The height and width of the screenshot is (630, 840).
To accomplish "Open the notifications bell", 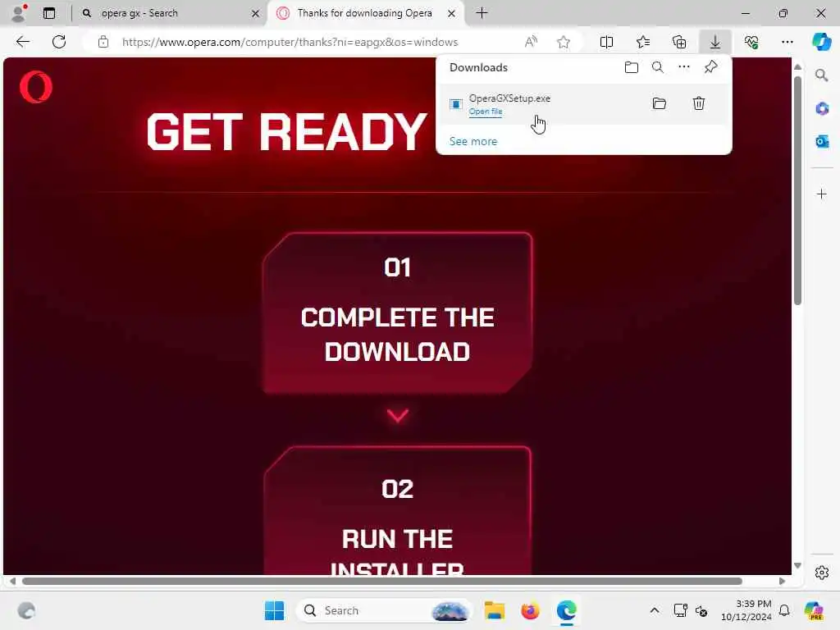I will (x=784, y=610).
